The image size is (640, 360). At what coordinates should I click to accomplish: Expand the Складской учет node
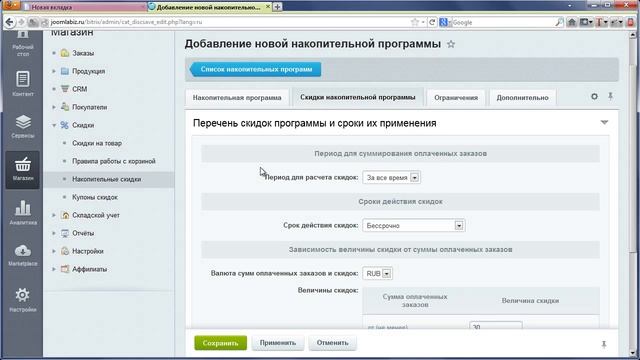54,215
